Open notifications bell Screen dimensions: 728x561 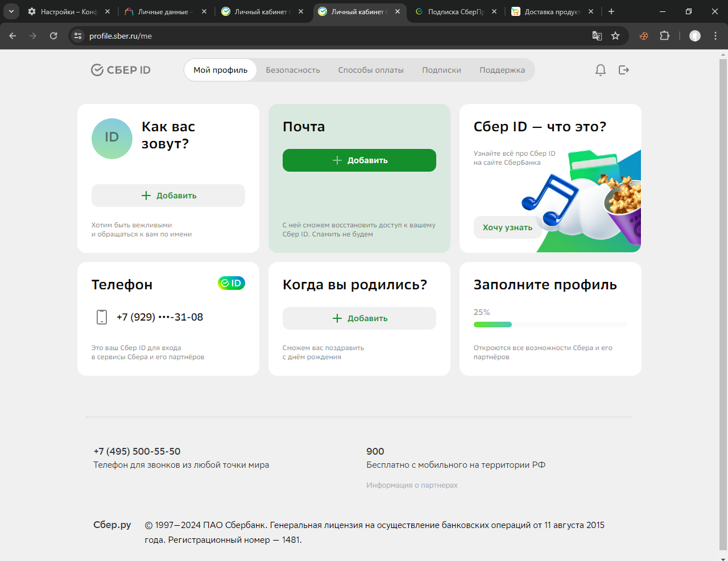600,70
